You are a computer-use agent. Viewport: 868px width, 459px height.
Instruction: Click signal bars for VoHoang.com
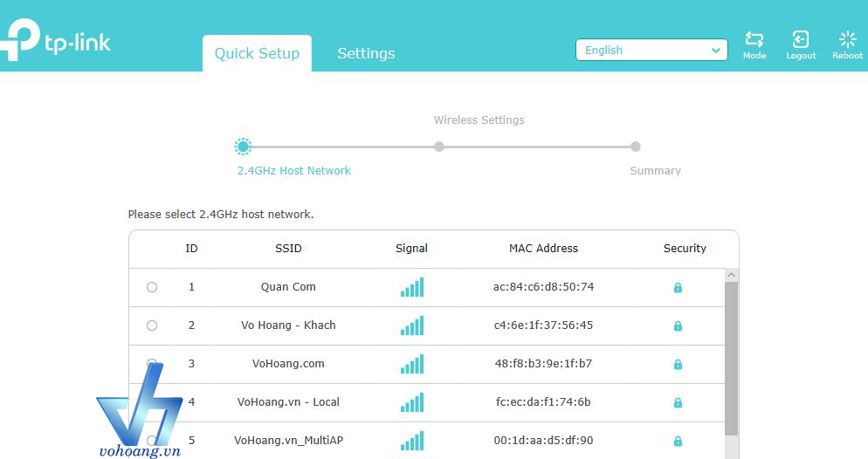[412, 364]
